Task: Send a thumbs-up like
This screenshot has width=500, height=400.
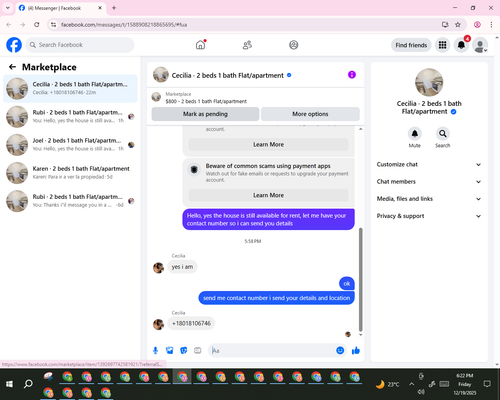Action: coord(356,350)
